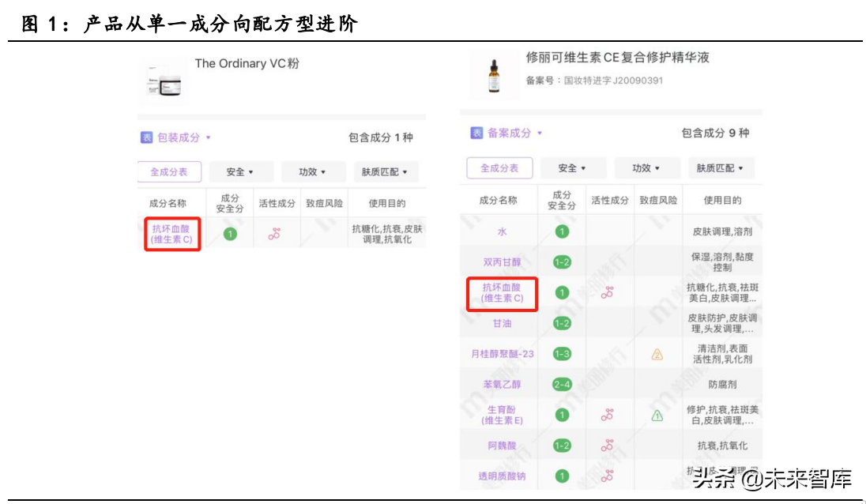Click 皮肤调理,溶剂 purpose cell for 水

pyautogui.click(x=722, y=231)
